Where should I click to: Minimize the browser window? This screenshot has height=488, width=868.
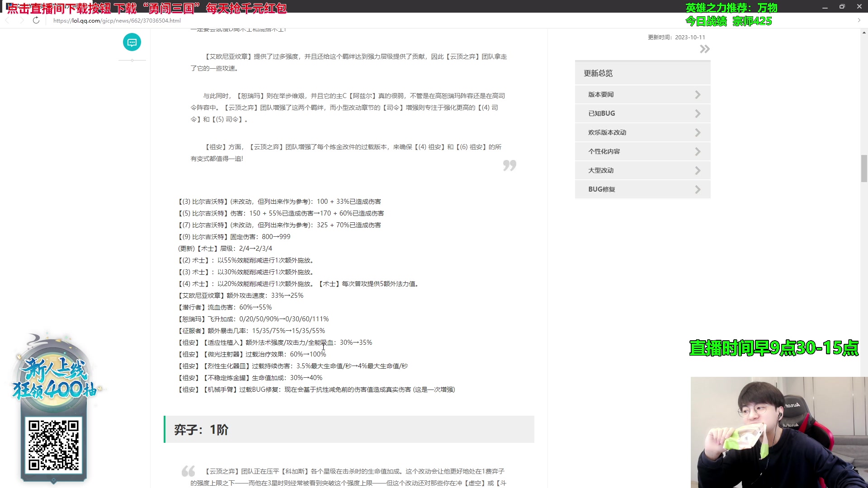pos(825,7)
